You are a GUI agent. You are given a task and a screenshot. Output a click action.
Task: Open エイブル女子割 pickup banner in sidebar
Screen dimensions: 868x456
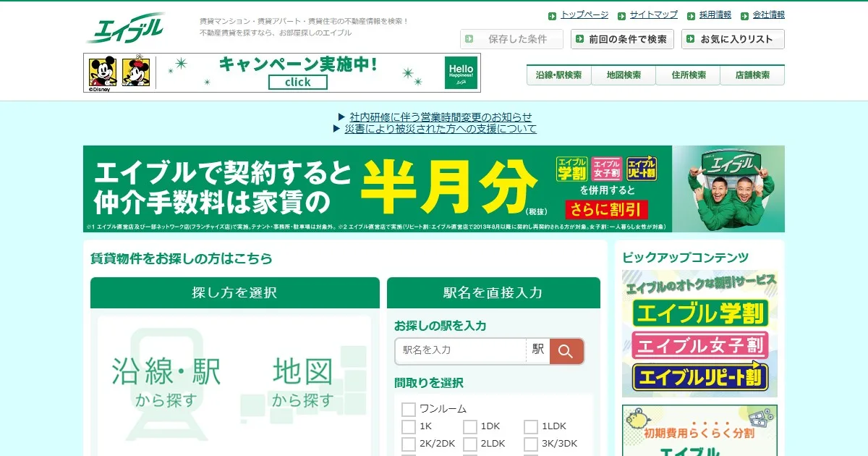coord(699,345)
